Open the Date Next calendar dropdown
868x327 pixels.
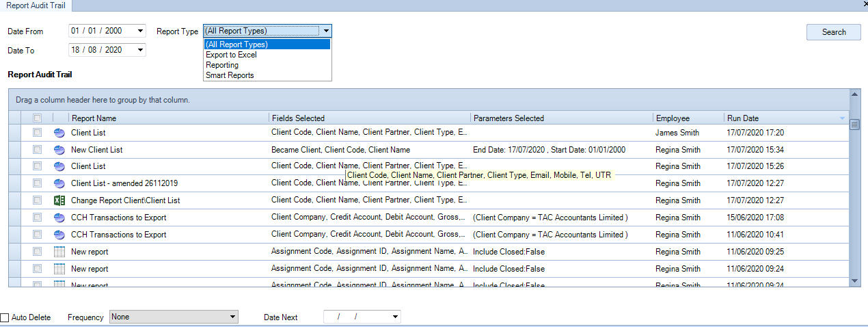click(x=395, y=317)
